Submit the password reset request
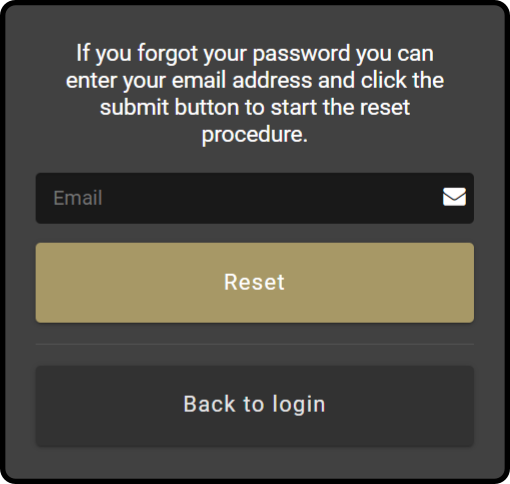This screenshot has height=484, width=510. coord(255,283)
